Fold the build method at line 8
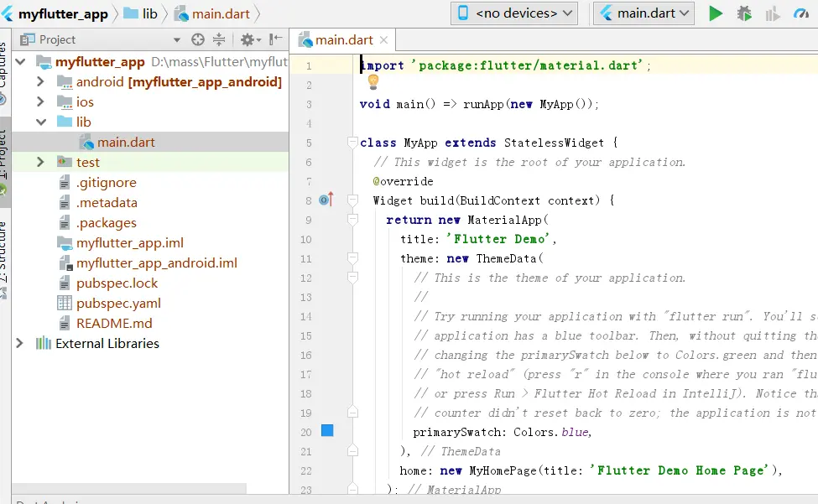 [353, 200]
